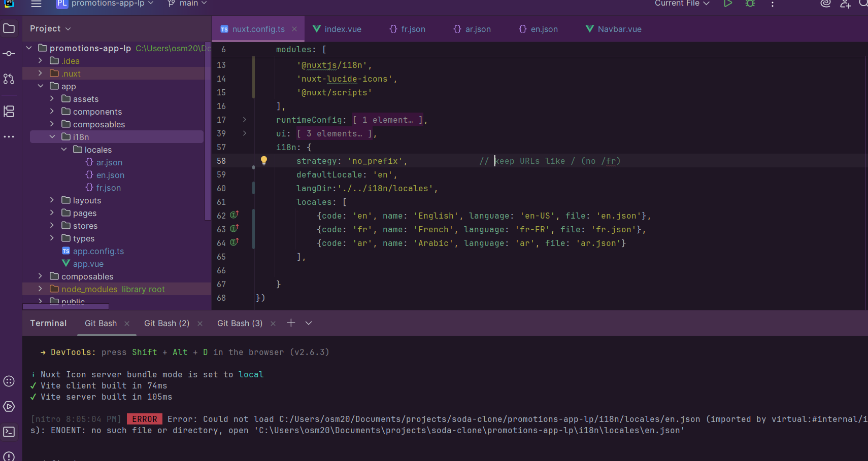Show more tool windows ellipsis
The width and height of the screenshot is (868, 461).
pos(9,137)
